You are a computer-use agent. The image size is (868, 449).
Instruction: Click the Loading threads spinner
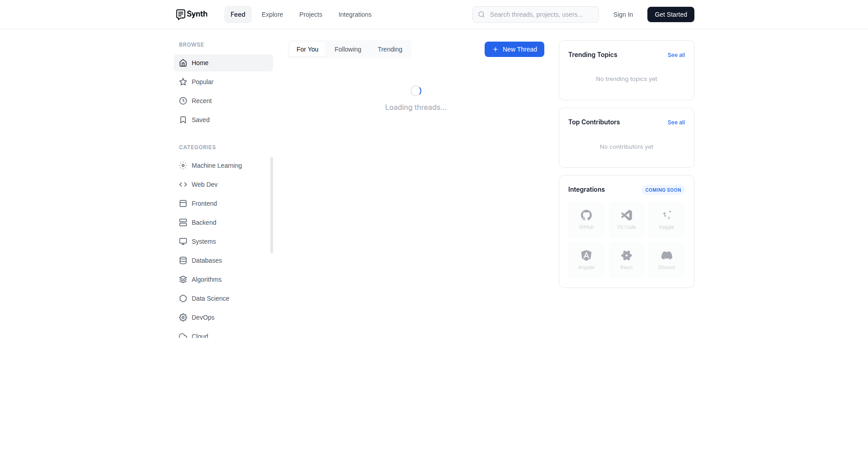(x=416, y=91)
